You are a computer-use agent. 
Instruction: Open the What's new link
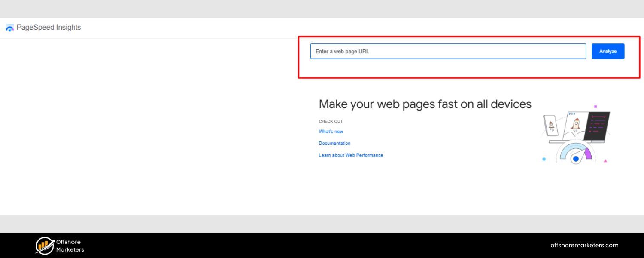331,132
